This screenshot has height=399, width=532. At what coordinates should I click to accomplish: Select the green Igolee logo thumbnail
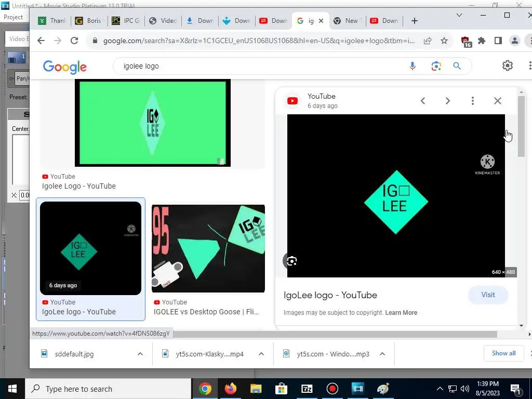click(x=153, y=123)
